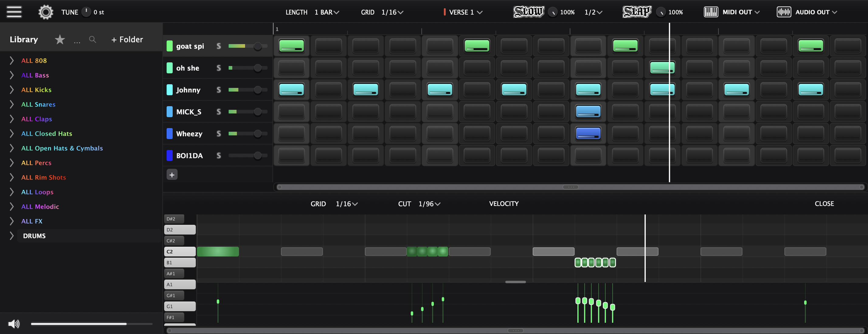The width and height of the screenshot is (868, 334).
Task: Click the C2 piano key
Action: click(x=180, y=252)
